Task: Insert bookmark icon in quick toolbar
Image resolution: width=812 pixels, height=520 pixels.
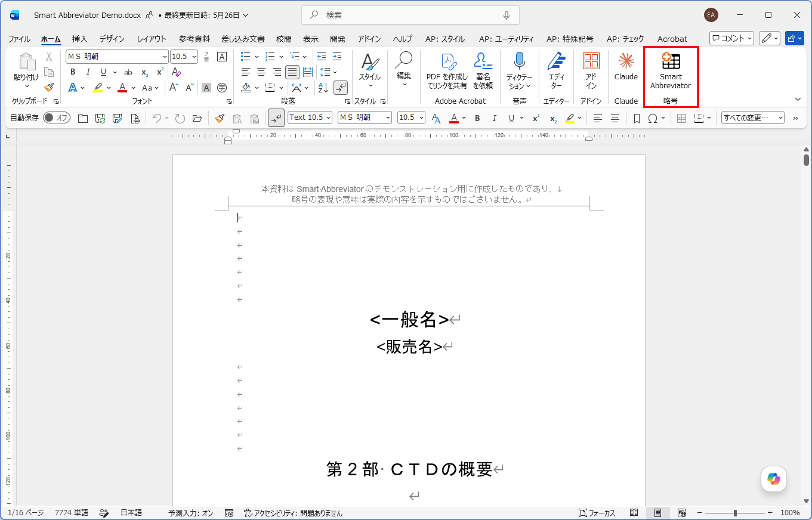Action: point(637,118)
